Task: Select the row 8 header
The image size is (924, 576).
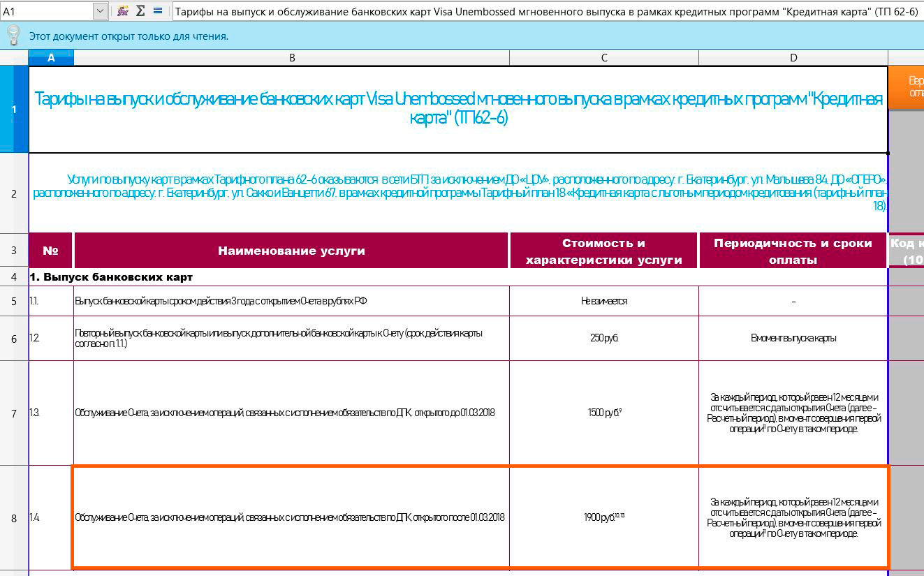Action: [14, 518]
